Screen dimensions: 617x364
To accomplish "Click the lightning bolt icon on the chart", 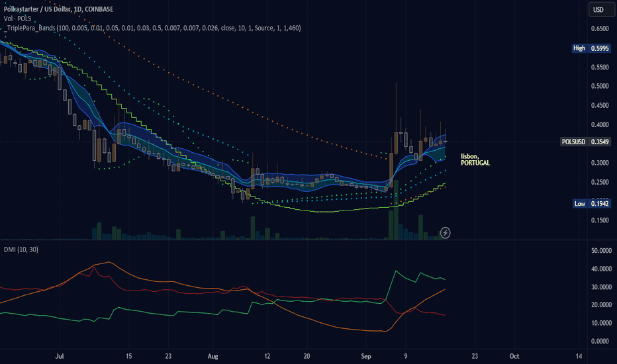I will pos(445,233).
